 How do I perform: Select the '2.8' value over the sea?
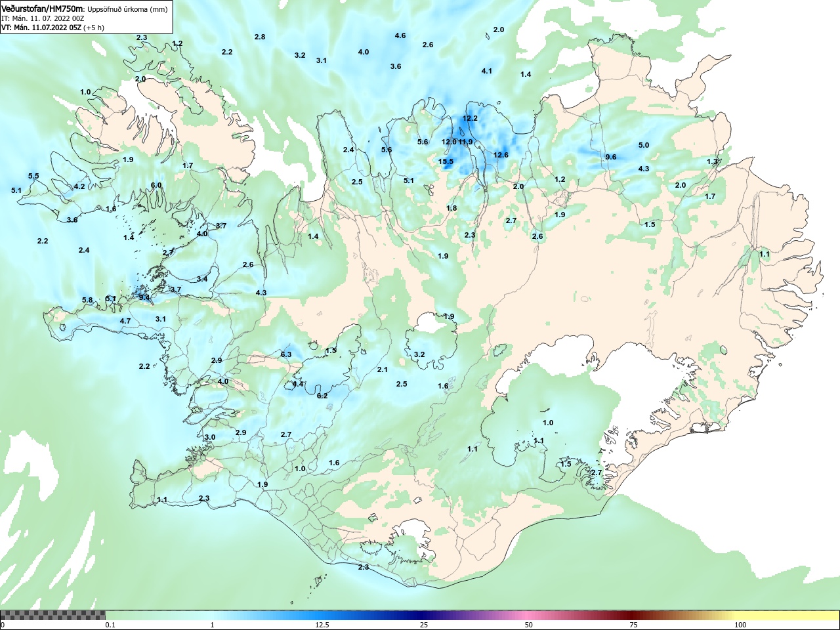click(x=260, y=37)
